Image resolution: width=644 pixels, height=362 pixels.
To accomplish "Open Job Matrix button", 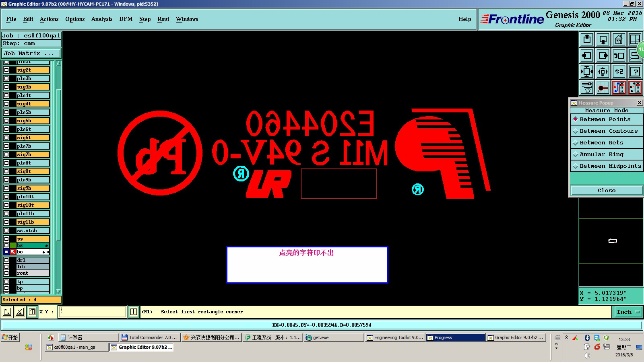I will [x=31, y=53].
